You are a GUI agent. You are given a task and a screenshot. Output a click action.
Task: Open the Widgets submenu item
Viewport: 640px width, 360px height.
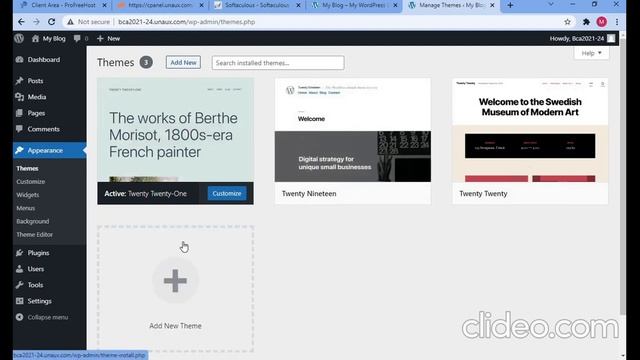point(28,195)
